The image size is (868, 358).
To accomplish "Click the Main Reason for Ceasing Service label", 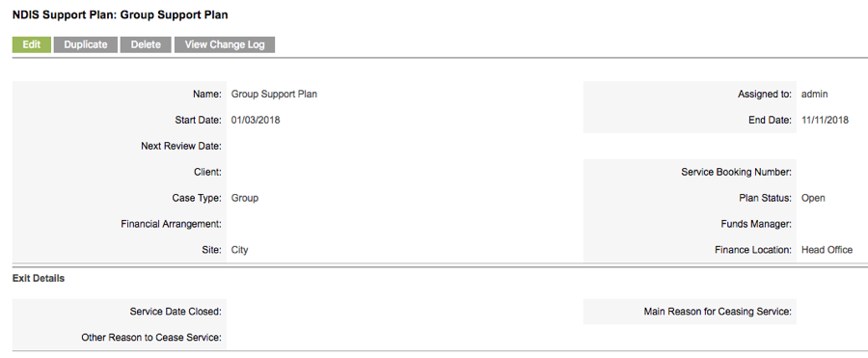I will [718, 312].
